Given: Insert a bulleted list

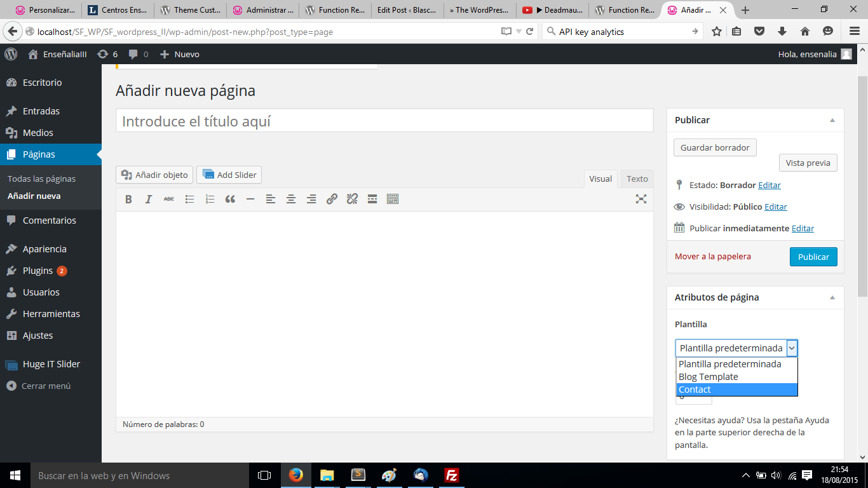Looking at the screenshot, I should [x=189, y=200].
